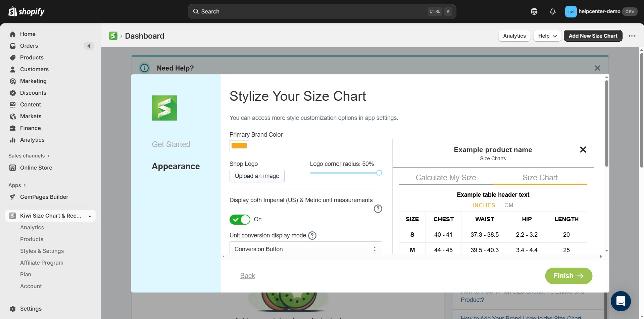Image resolution: width=644 pixels, height=319 pixels.
Task: Pick a new Primary Brand Color
Action: point(239,145)
